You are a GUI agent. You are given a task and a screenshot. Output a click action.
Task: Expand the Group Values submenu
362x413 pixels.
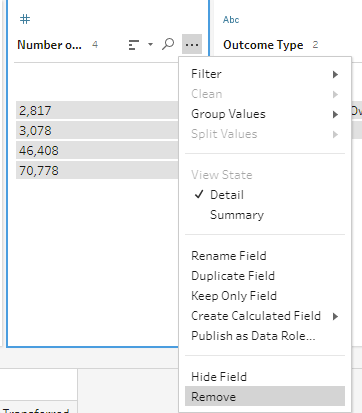tap(265, 114)
